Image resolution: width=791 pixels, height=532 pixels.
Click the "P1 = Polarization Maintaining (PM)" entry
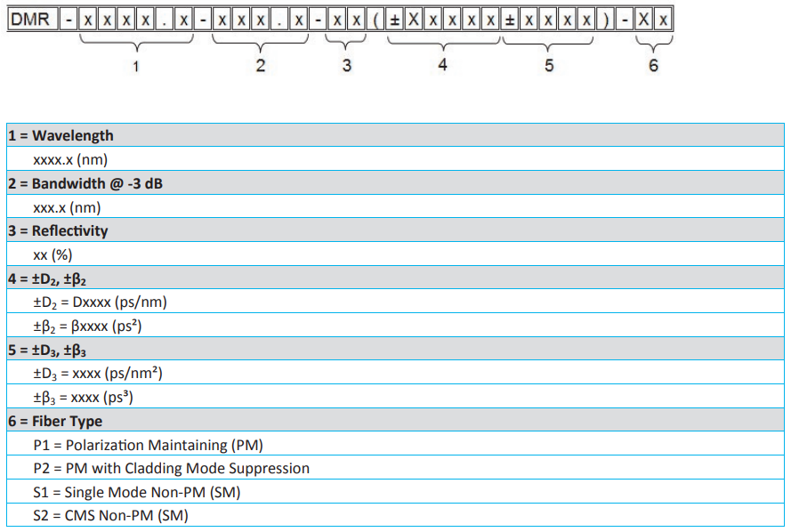[x=148, y=445]
